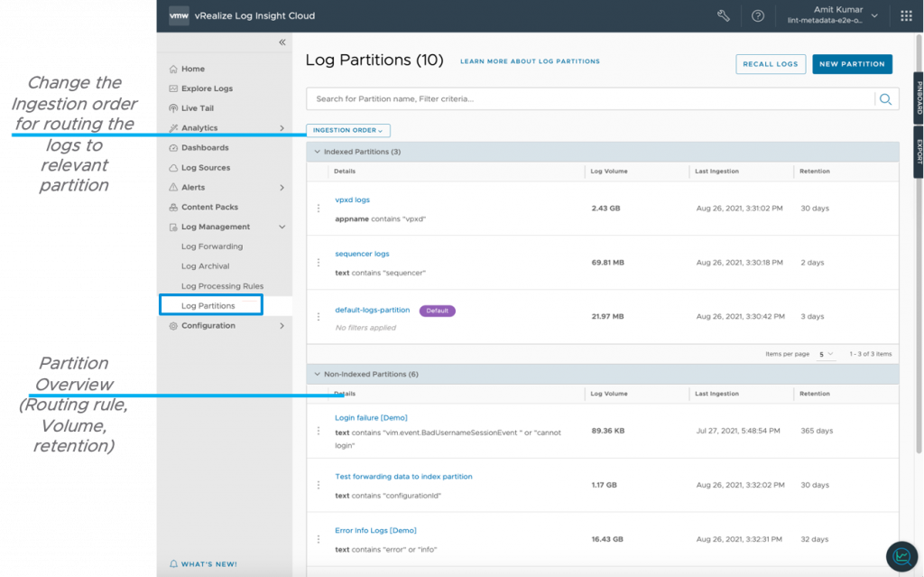The image size is (924, 577).
Task: Select Log Forwarding in sidebar
Action: click(212, 247)
